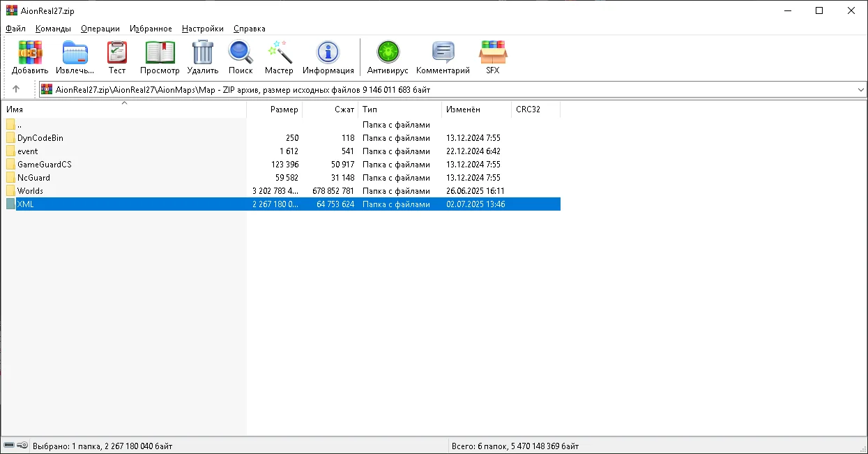Sort by the Изменён column header
The height and width of the screenshot is (454, 868).
click(x=476, y=109)
